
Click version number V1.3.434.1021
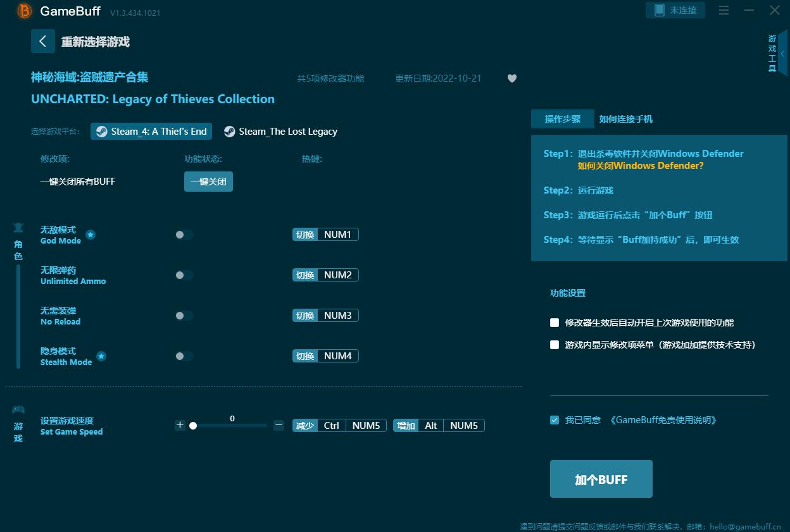[135, 13]
